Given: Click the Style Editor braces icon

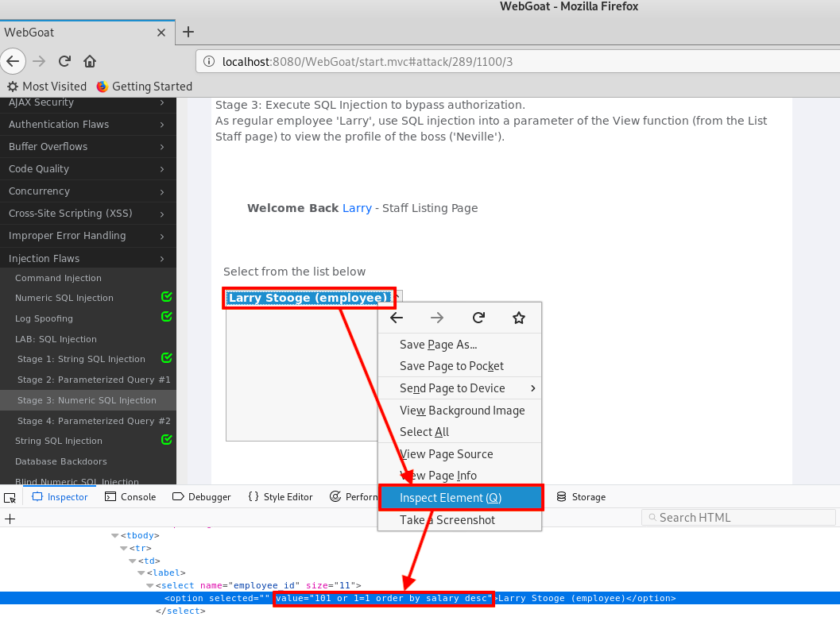Looking at the screenshot, I should (x=254, y=496).
